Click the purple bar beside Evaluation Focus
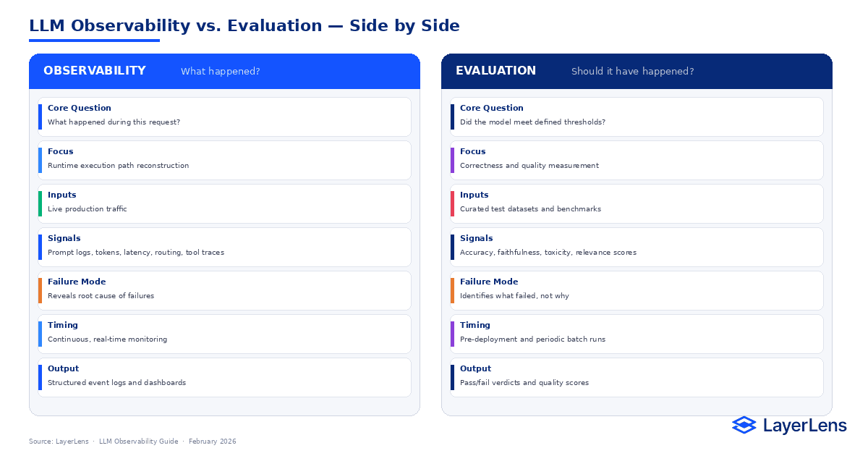 coord(453,160)
